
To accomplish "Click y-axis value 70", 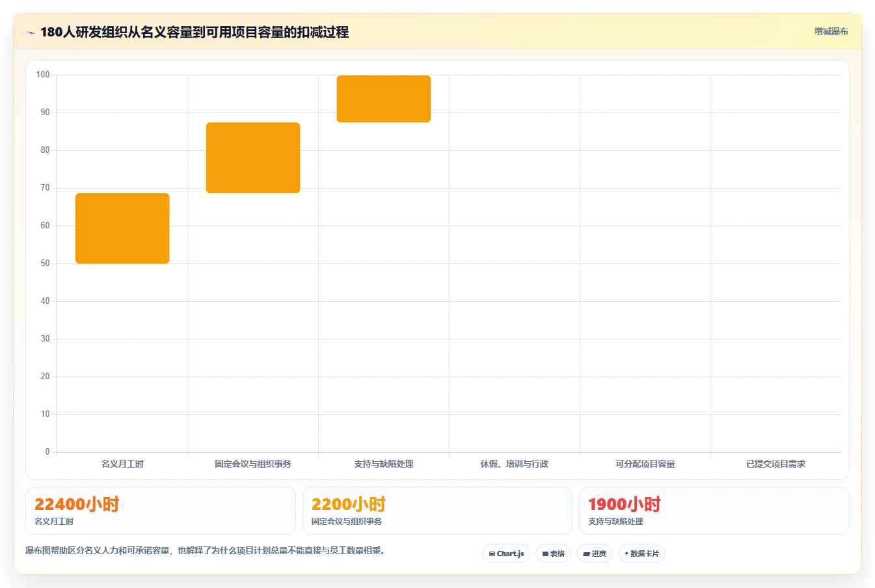I will coord(45,188).
